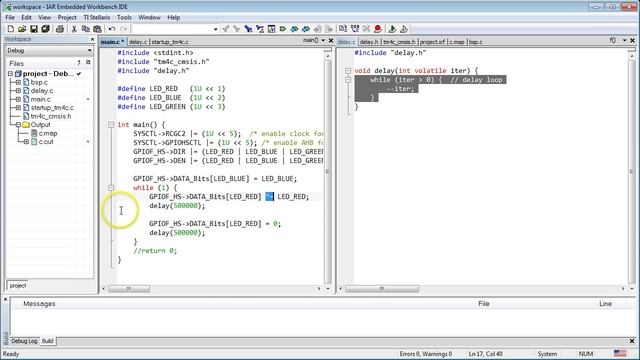
Task: Select the project tab under workspace
Action: click(x=18, y=285)
